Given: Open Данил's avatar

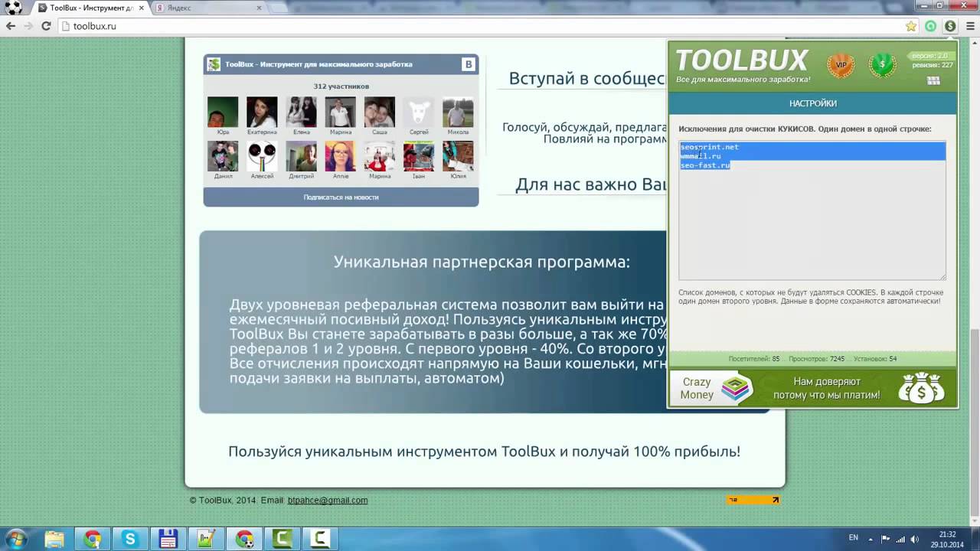Looking at the screenshot, I should coord(223,156).
